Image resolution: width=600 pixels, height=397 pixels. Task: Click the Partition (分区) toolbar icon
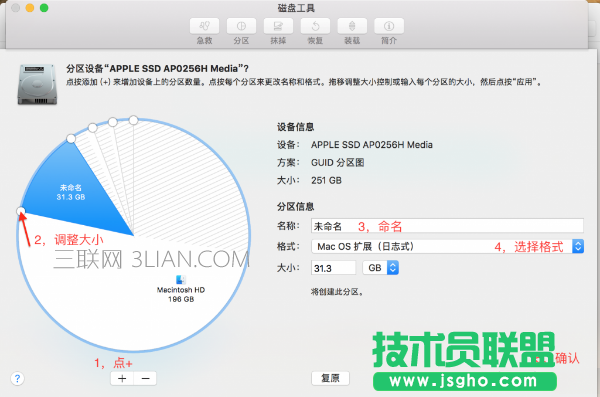[x=241, y=26]
